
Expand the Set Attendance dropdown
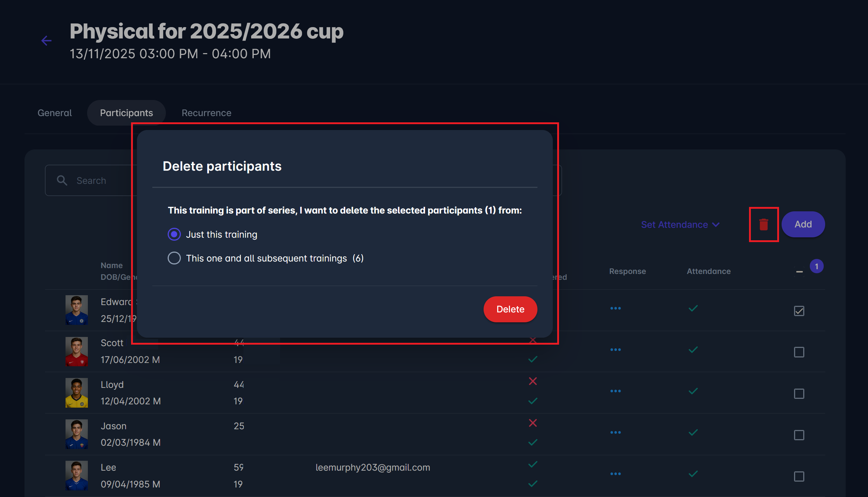pos(680,225)
